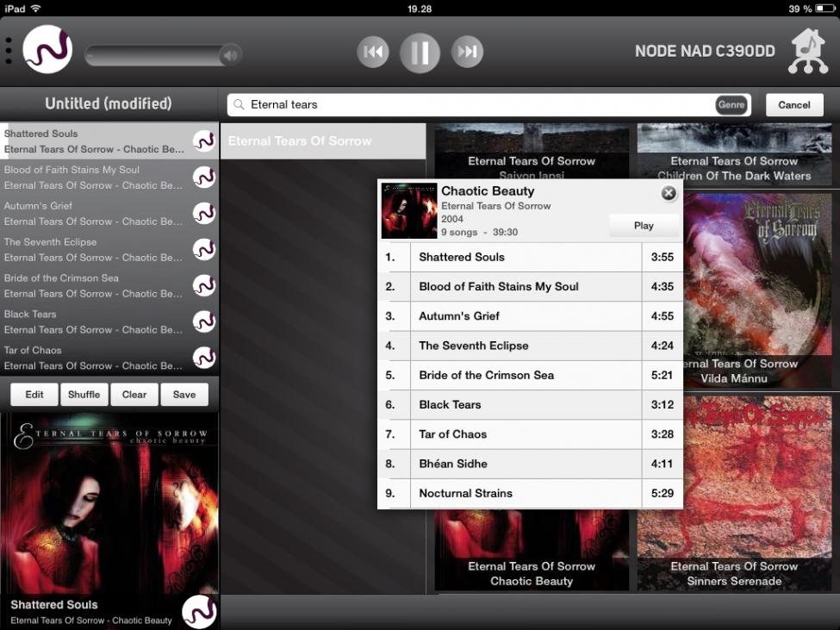Viewport: 840px width, 630px height.
Task: Open the Vilda Mánnu album
Action: 757,290
